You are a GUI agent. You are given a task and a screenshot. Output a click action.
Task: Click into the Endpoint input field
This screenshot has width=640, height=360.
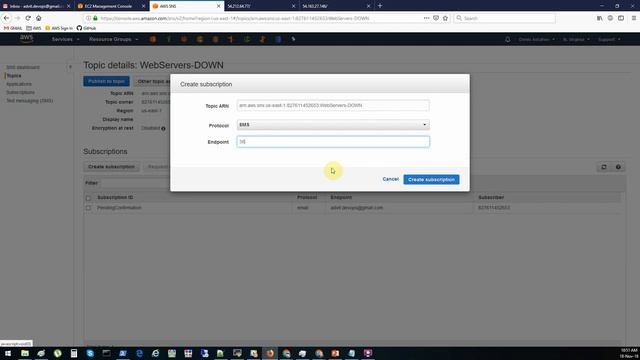(x=333, y=142)
